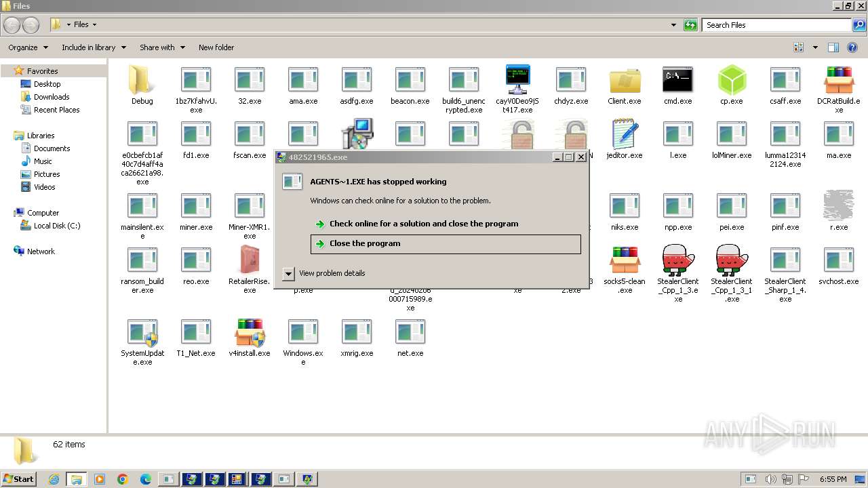Select the StealerClient_Cpp_1_3.exe mitten icon
The image size is (868, 488).
point(677,260)
